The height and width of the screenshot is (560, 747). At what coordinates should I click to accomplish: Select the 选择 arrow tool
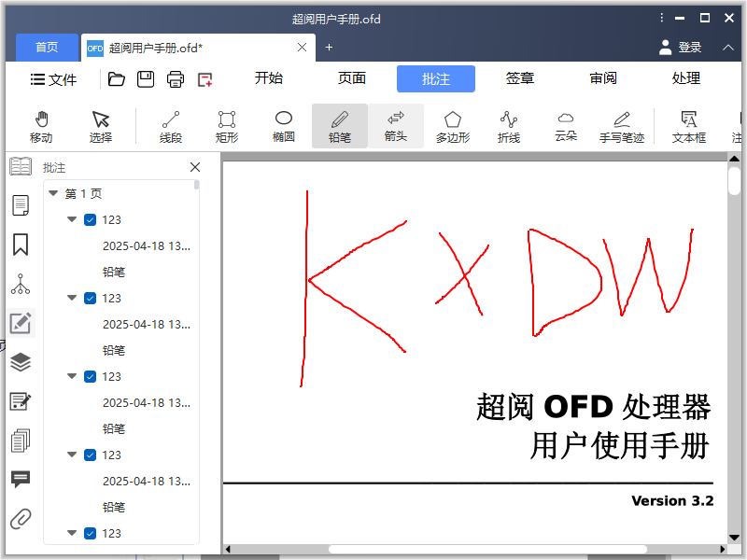coord(101,127)
